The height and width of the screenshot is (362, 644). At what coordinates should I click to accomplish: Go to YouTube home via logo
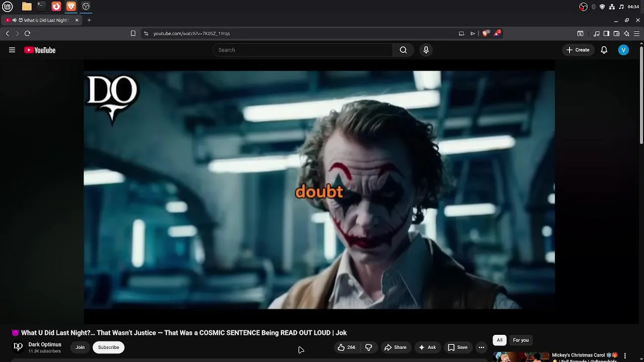pos(40,50)
